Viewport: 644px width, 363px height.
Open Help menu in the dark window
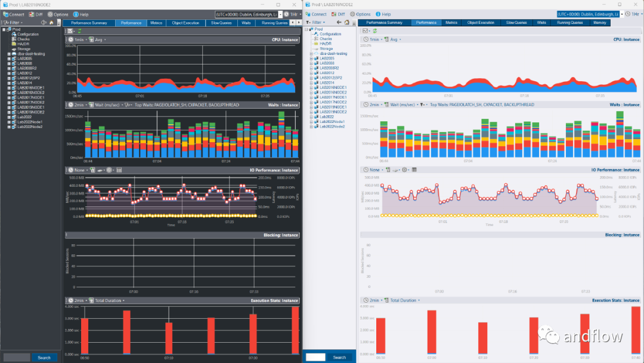click(81, 14)
